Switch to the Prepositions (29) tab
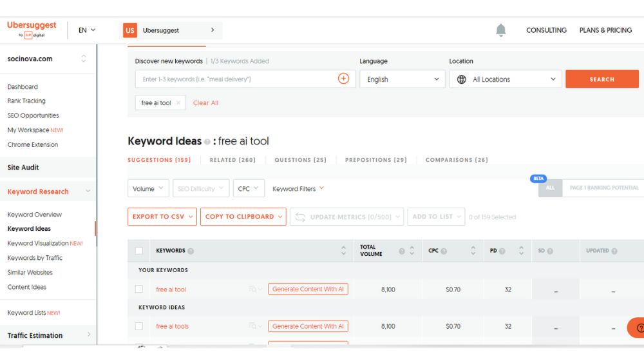 (x=376, y=160)
